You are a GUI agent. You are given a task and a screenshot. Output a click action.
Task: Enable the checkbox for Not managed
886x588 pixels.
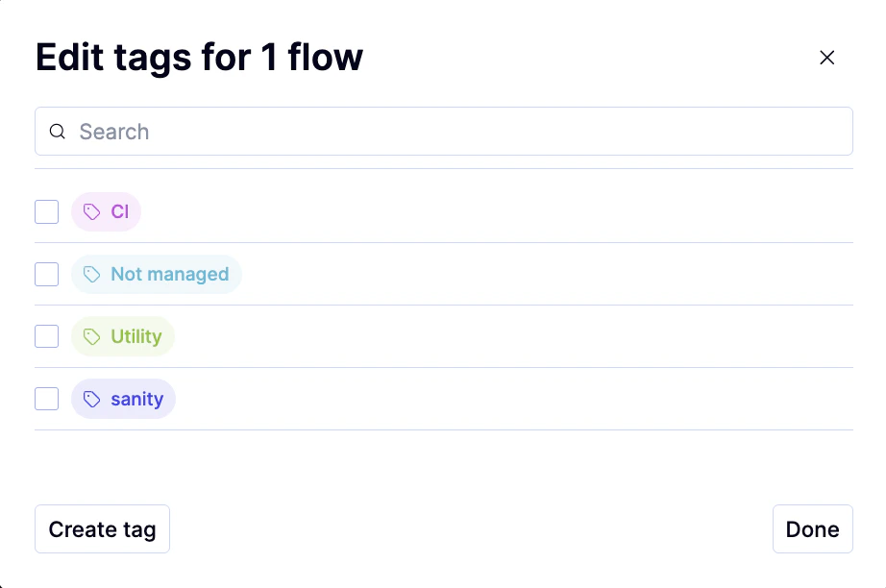tap(46, 274)
